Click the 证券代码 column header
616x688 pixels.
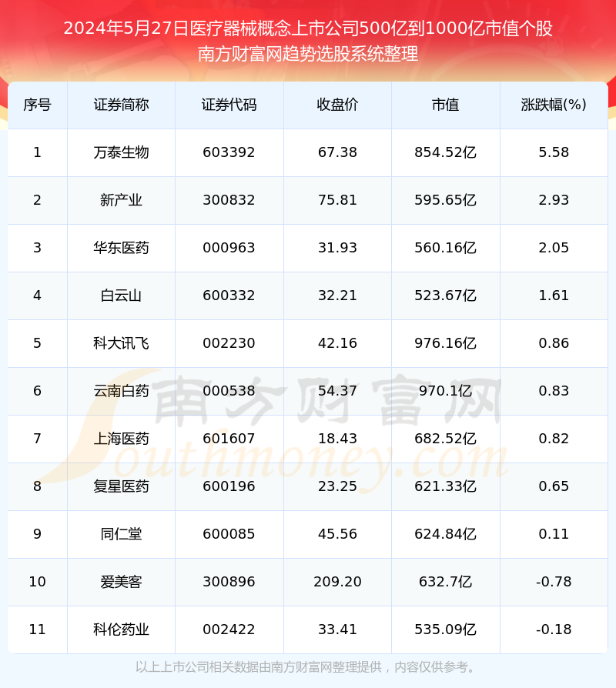coord(229,105)
